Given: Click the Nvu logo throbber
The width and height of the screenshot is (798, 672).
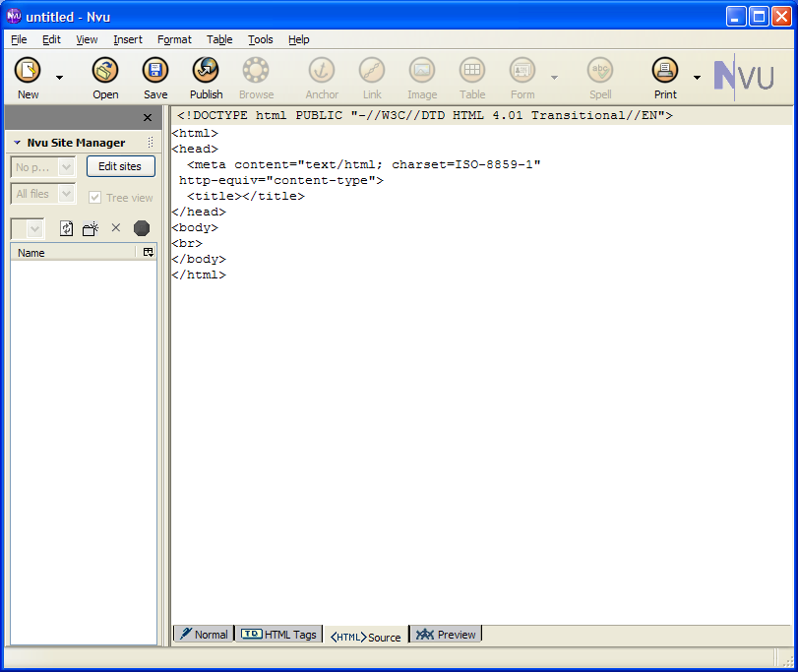Looking at the screenshot, I should (744, 77).
